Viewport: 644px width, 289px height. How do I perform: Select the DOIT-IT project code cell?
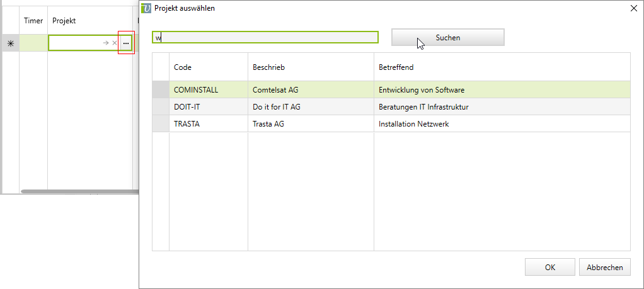pos(208,107)
